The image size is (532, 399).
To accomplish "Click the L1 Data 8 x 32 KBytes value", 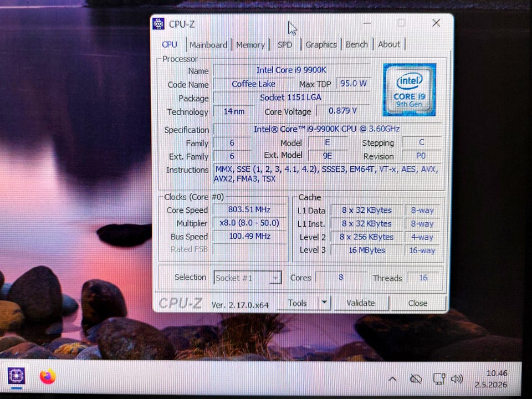I will click(x=367, y=211).
